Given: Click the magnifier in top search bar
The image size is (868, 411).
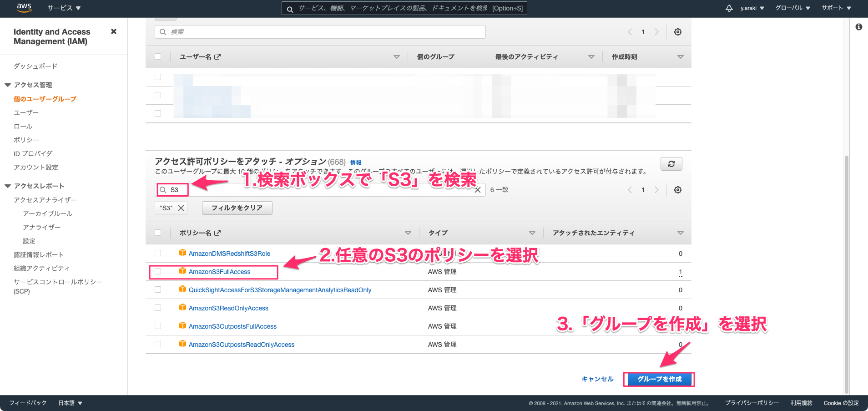Looking at the screenshot, I should (290, 9).
